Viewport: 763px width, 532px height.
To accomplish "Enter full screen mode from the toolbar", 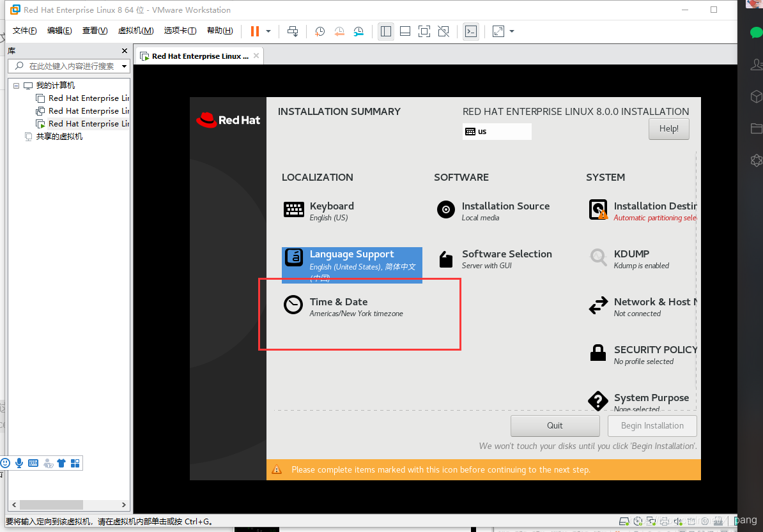I will point(424,31).
